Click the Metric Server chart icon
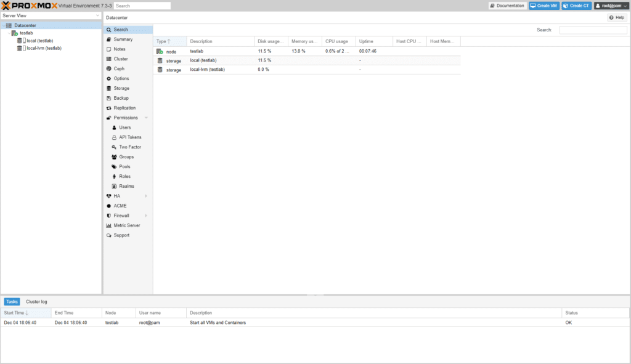The width and height of the screenshot is (631, 364). (108, 225)
